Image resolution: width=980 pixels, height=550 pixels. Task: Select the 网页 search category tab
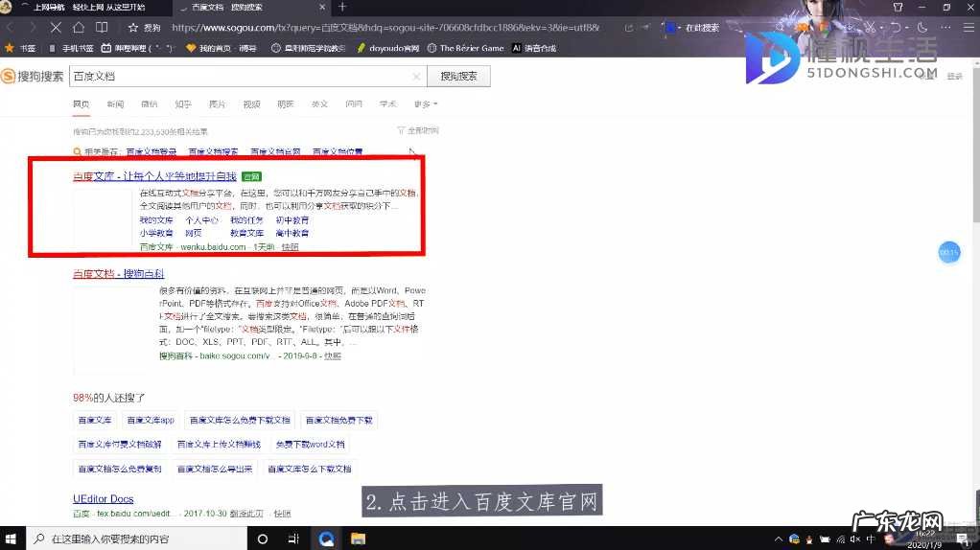pos(81,104)
